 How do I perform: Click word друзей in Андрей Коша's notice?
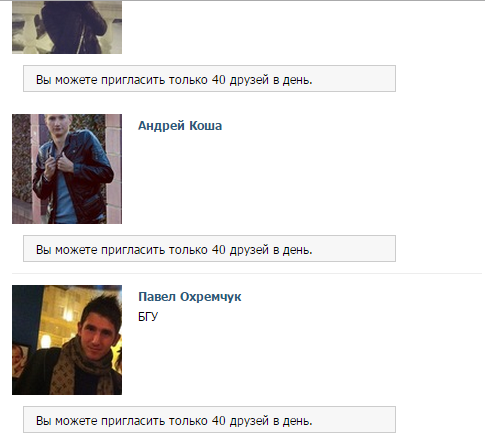click(249, 250)
